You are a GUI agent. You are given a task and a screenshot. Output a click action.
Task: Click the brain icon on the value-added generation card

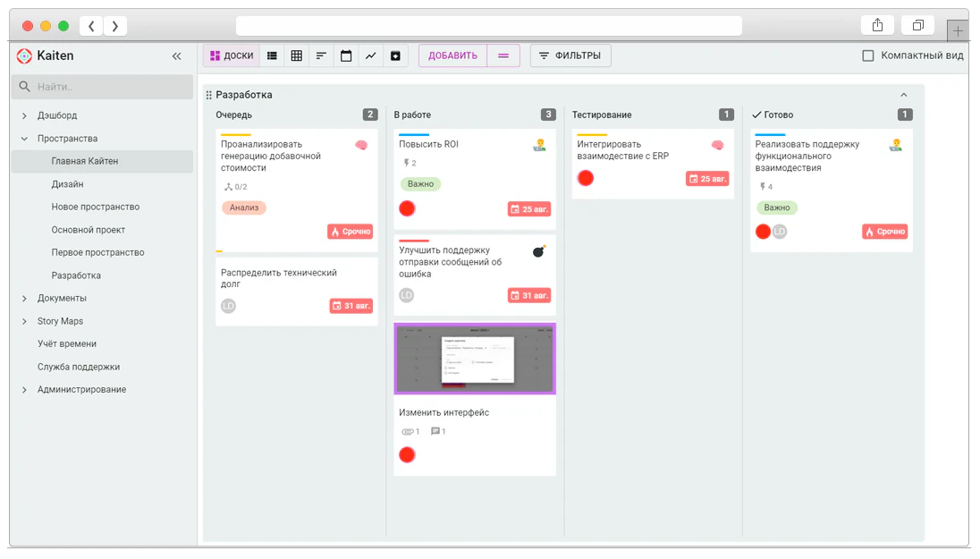[x=361, y=145]
